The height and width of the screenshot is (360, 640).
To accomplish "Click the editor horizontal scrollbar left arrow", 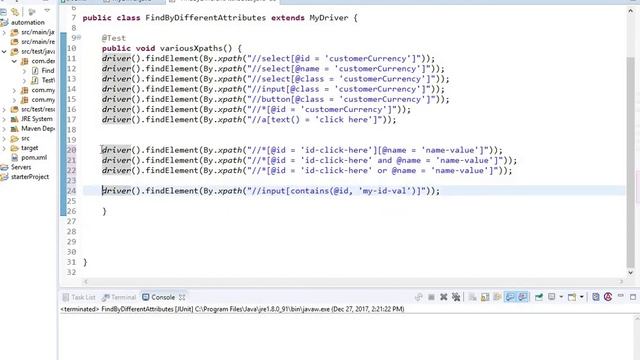I will (x=85, y=281).
